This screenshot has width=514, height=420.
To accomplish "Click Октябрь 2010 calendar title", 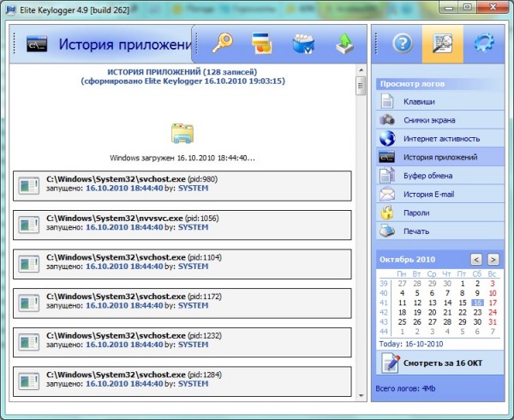I will coord(408,260).
